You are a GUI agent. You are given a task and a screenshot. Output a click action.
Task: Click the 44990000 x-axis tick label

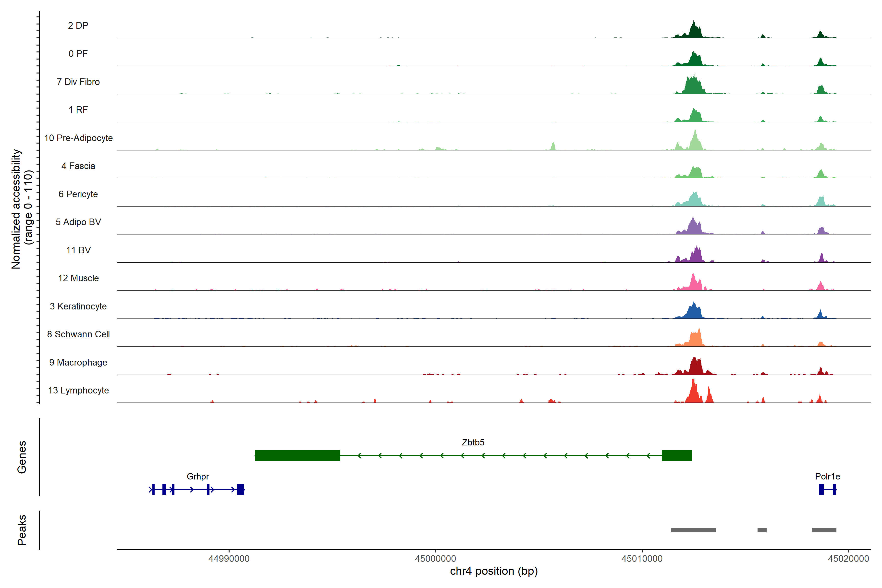[x=229, y=558]
